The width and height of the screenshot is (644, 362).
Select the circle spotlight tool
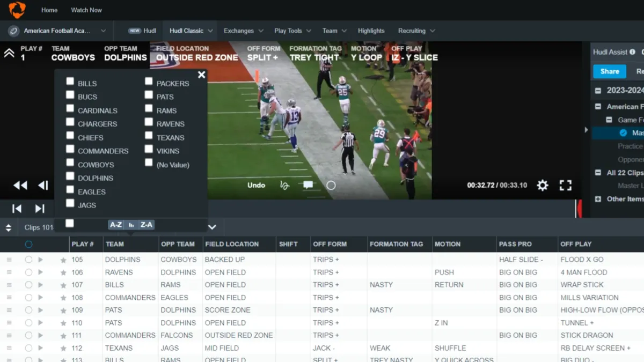(331, 185)
